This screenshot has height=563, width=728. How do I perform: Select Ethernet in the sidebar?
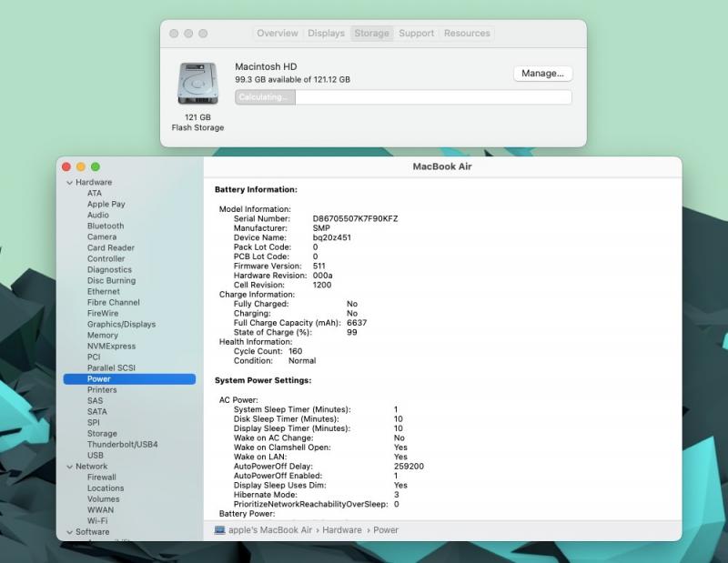[x=103, y=291]
